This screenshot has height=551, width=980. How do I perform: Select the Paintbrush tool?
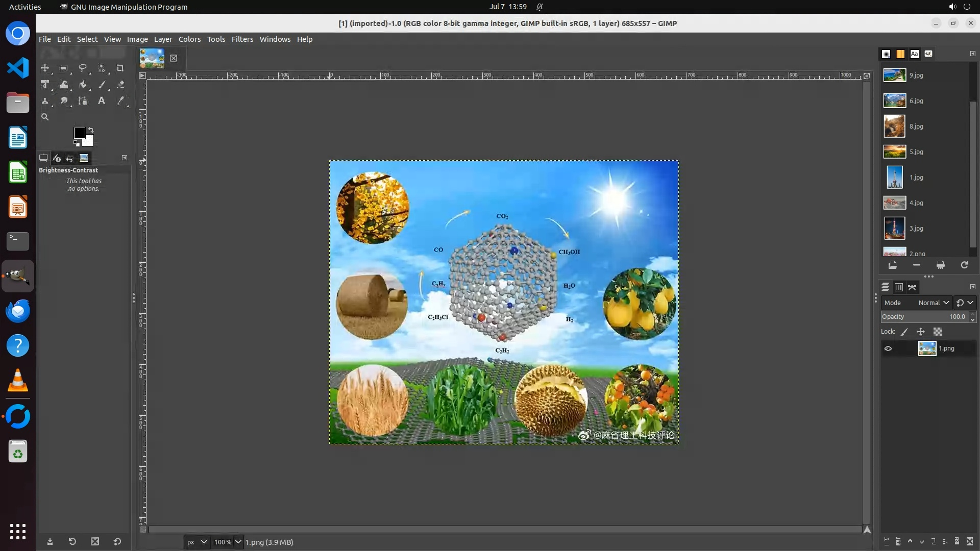click(102, 85)
